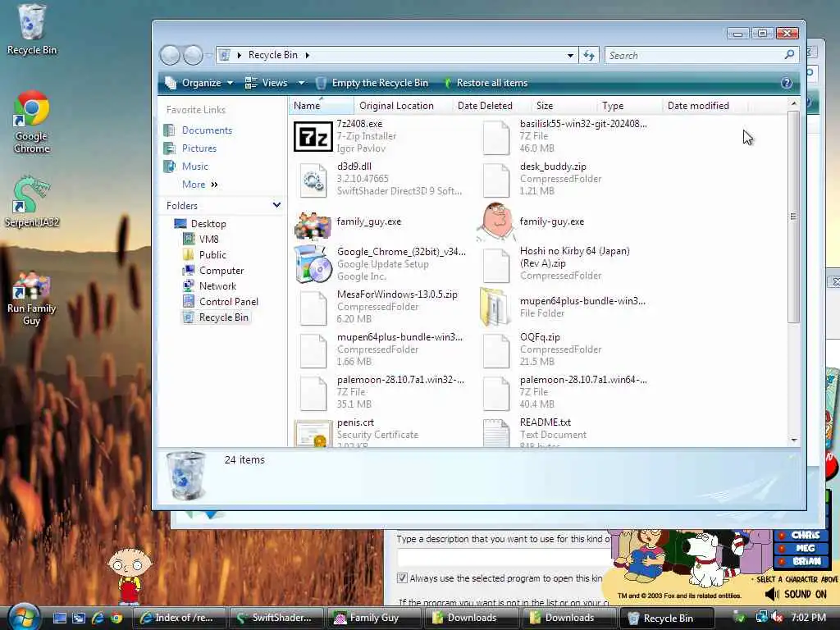Click the description text field in dialog behind
The width and height of the screenshot is (840, 630).
point(504,559)
